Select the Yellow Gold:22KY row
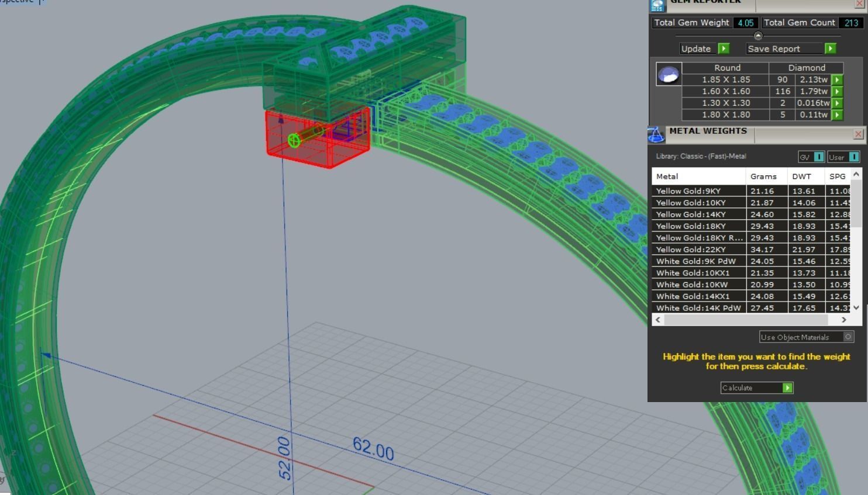Viewport: 868px width, 495px height. click(752, 250)
